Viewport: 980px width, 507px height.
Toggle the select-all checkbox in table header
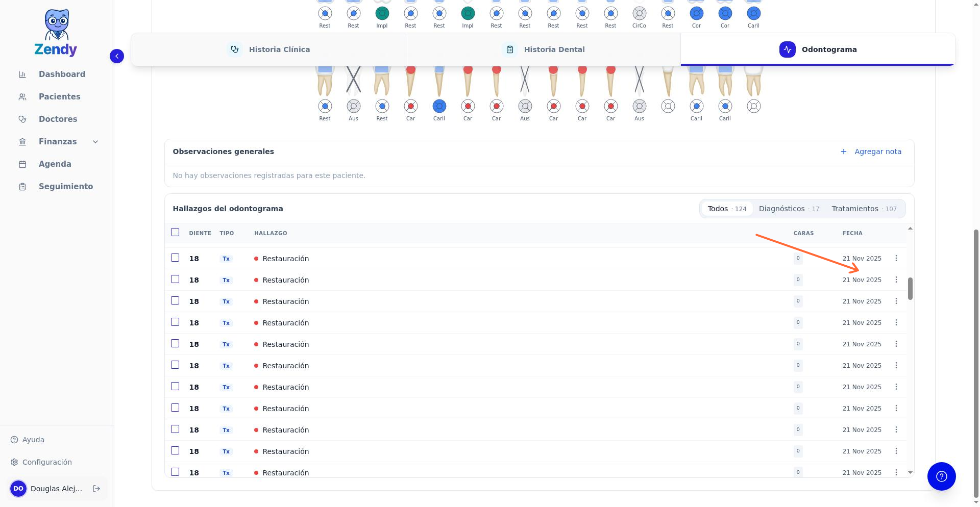175,233
